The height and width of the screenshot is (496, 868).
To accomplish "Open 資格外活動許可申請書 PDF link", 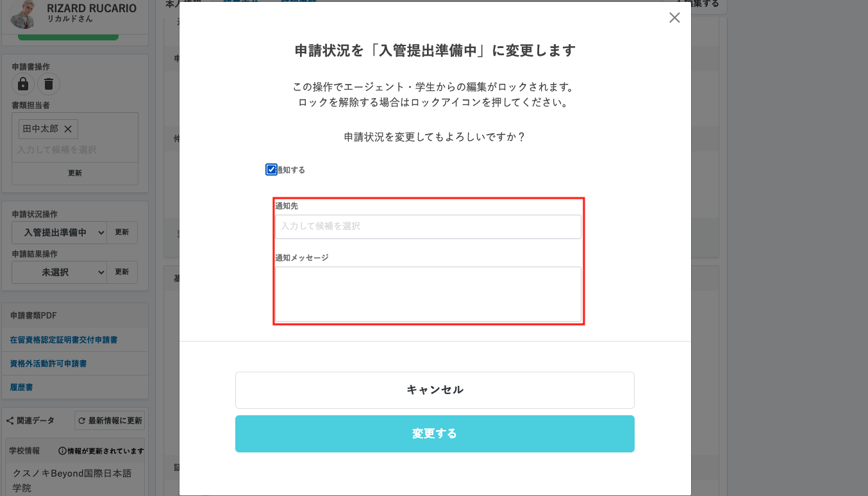I will pos(48,363).
